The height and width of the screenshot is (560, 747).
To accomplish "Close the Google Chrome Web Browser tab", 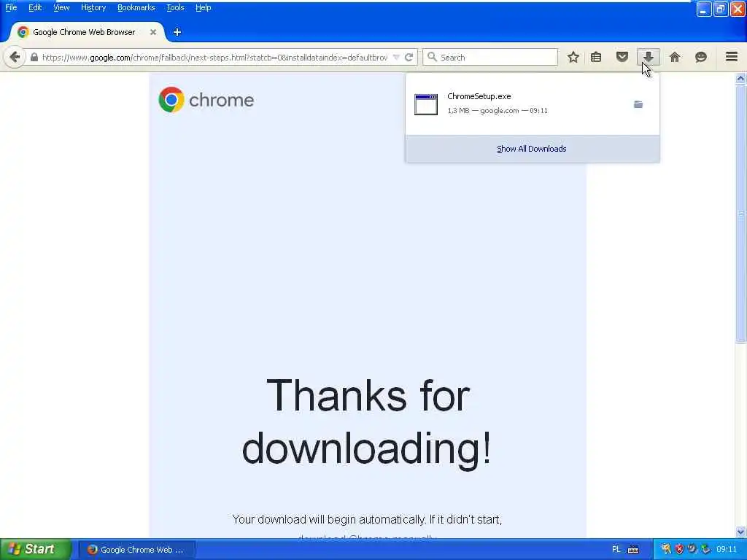I will pos(153,32).
